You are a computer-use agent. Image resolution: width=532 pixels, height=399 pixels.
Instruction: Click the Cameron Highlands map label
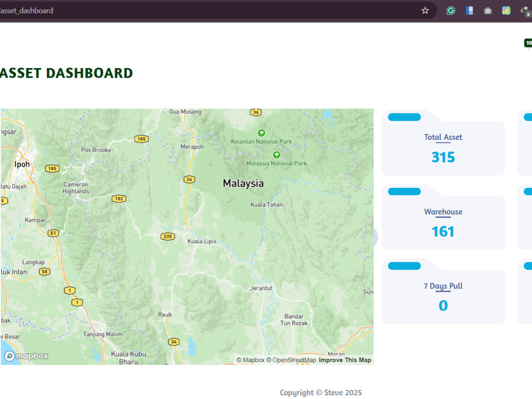click(76, 188)
